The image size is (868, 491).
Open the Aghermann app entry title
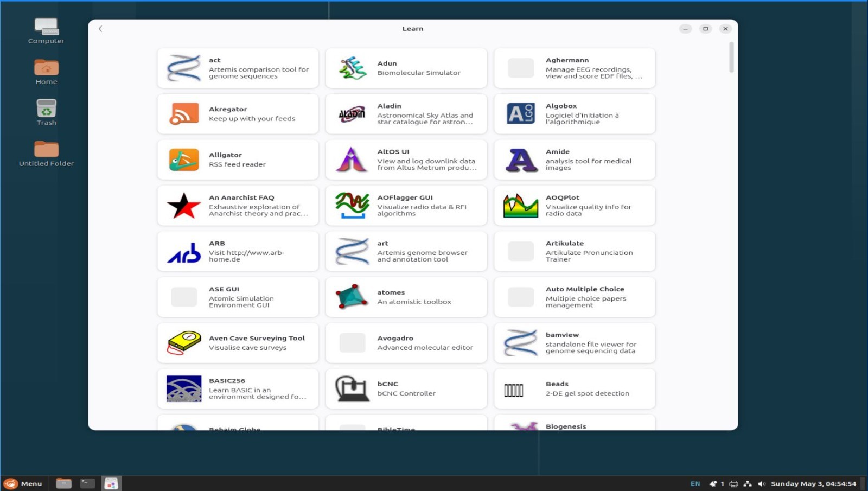tap(567, 60)
